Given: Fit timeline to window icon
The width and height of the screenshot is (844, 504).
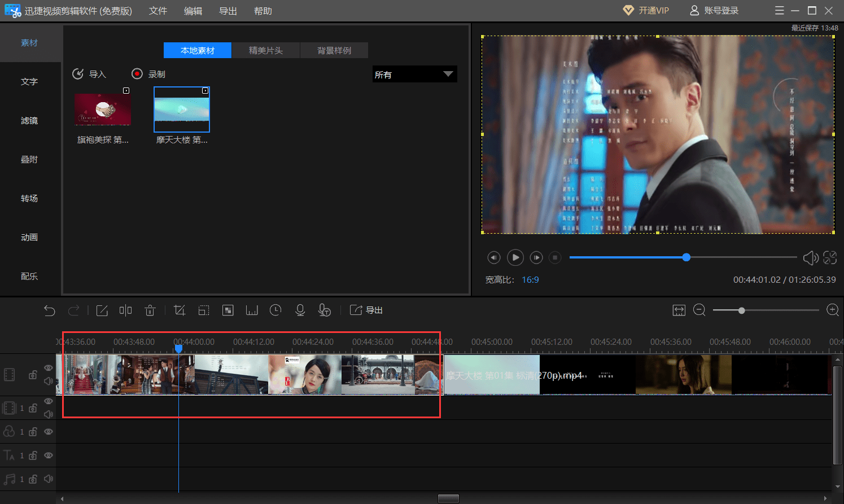Looking at the screenshot, I should click(679, 310).
